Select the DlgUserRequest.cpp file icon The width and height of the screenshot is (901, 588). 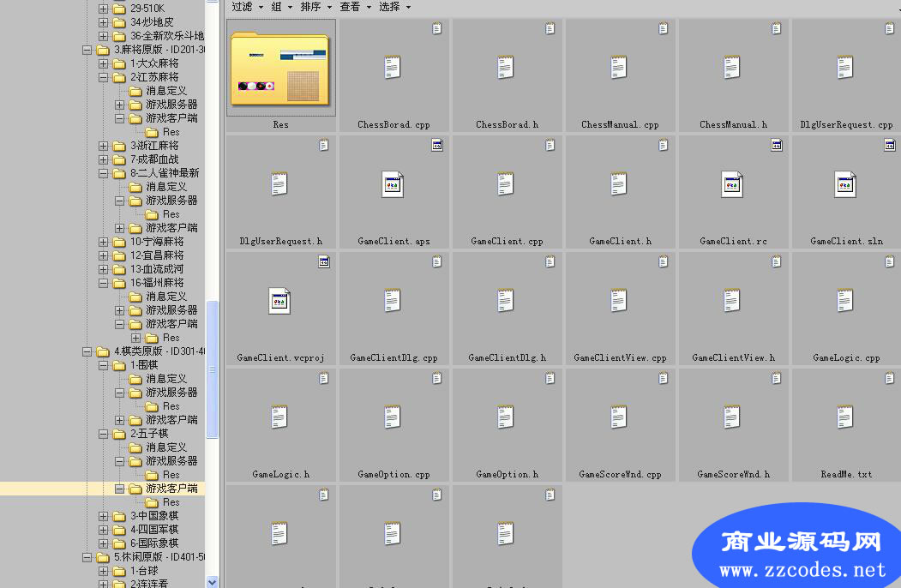click(844, 67)
